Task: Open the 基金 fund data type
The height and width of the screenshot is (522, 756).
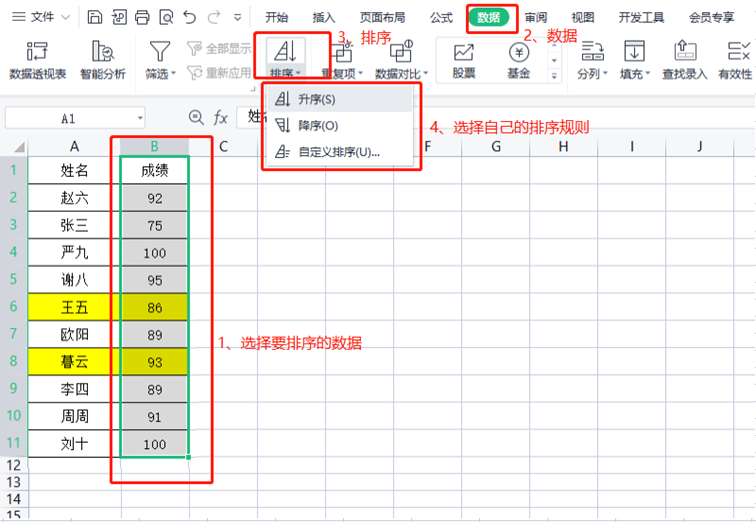Action: click(519, 60)
